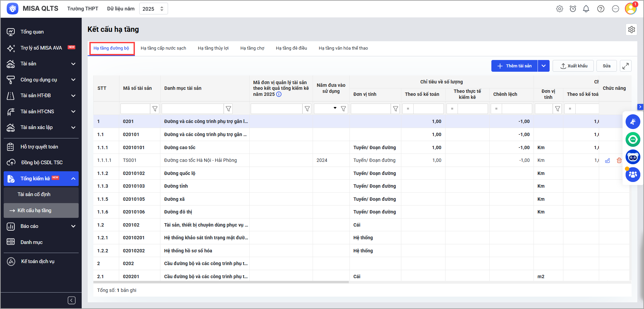
Task: Open the user avatar profile menu
Action: pos(631,9)
